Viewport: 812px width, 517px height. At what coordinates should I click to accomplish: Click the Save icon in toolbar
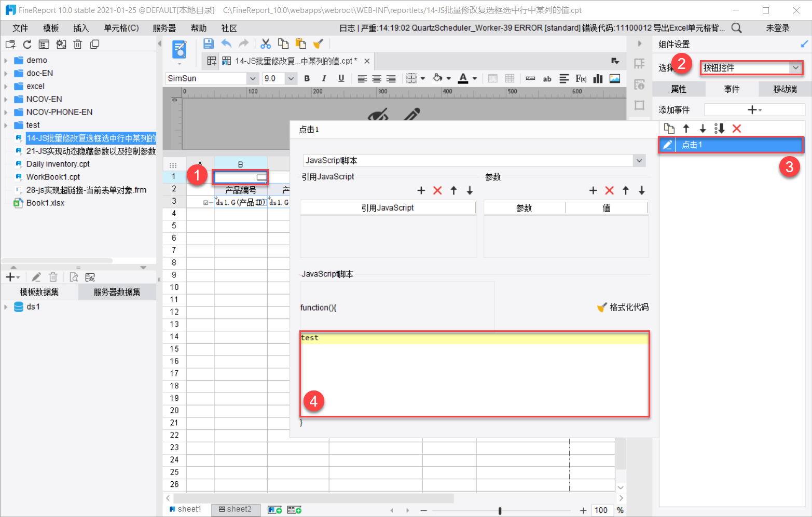pyautogui.click(x=209, y=44)
